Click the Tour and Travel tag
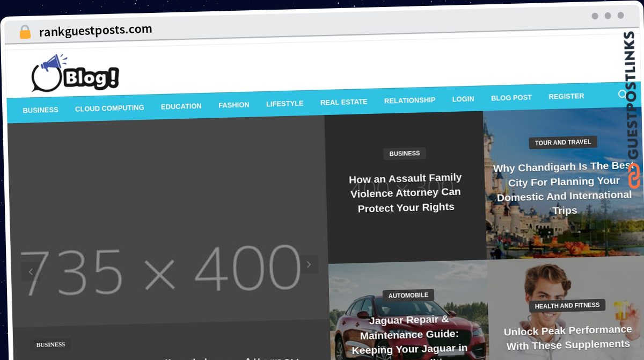The width and height of the screenshot is (644, 360). click(x=563, y=142)
